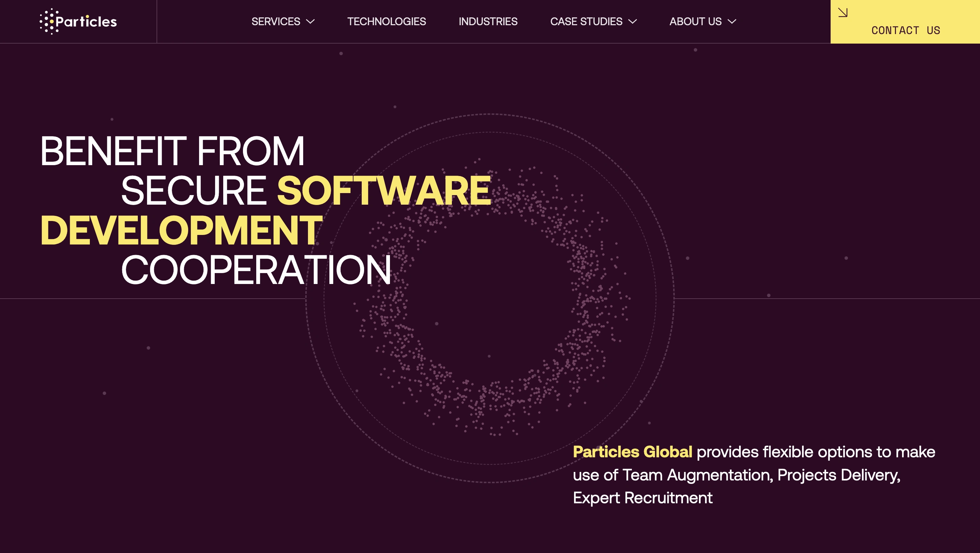The image size is (980, 553).
Task: Open the Industries nav link
Action: (488, 22)
